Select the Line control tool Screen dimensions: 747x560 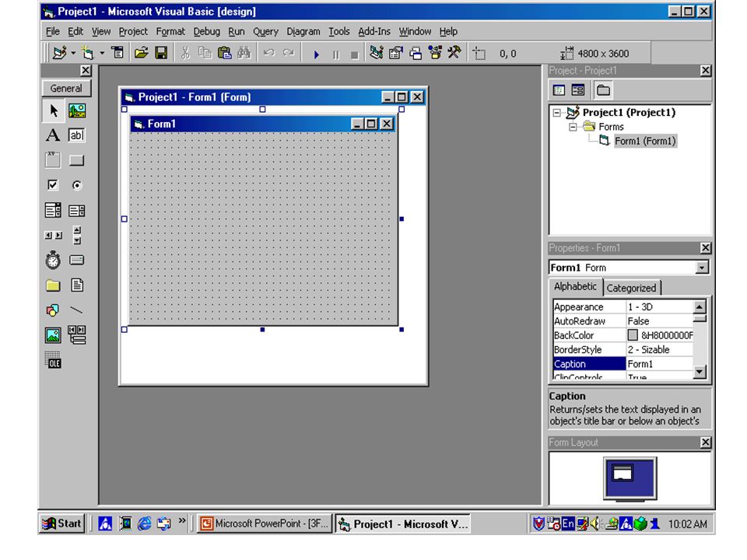[x=76, y=310]
